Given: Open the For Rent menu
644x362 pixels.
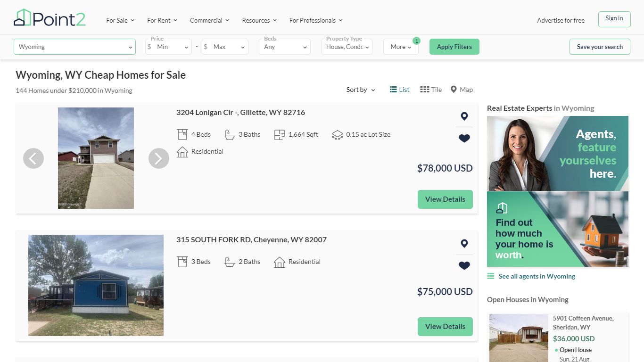Looking at the screenshot, I should point(162,20).
